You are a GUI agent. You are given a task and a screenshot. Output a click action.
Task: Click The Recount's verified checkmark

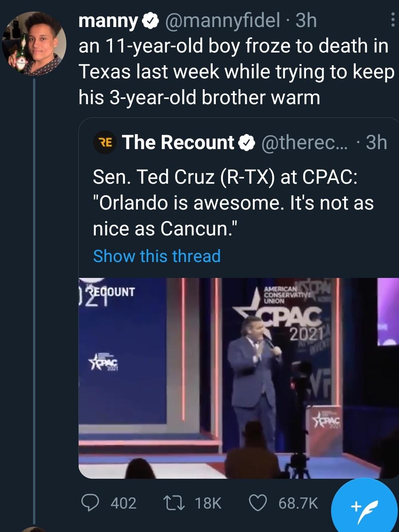245,143
